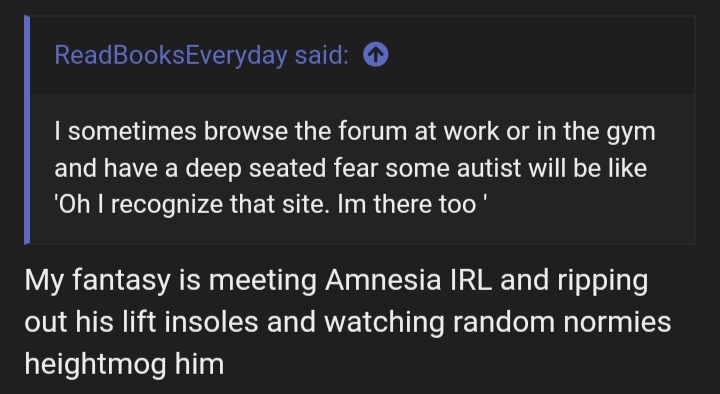Click the quoted line 'Oh I recognize that site'
The image size is (720, 394).
click(x=192, y=204)
